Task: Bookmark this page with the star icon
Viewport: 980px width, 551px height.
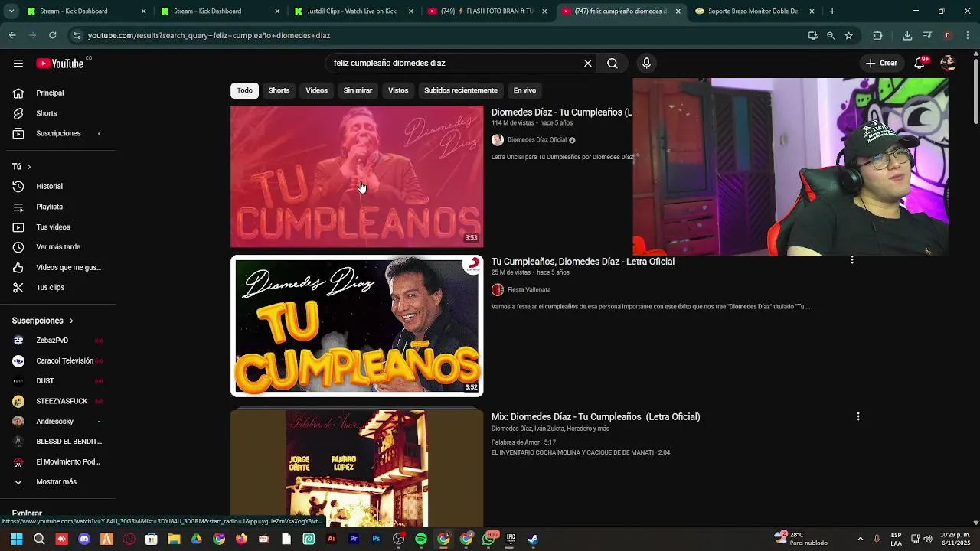Action: 848,35
